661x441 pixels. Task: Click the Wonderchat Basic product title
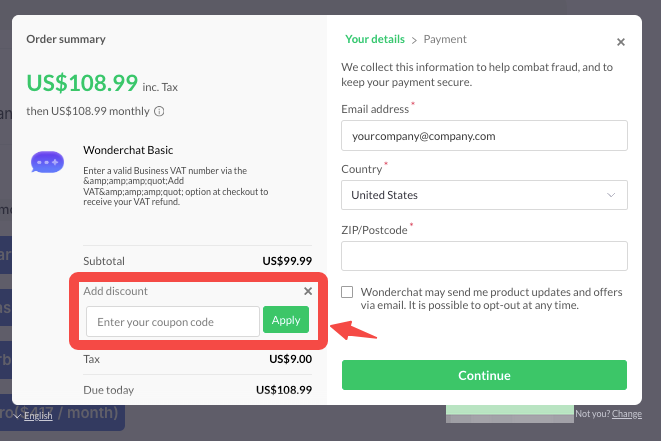(x=128, y=150)
